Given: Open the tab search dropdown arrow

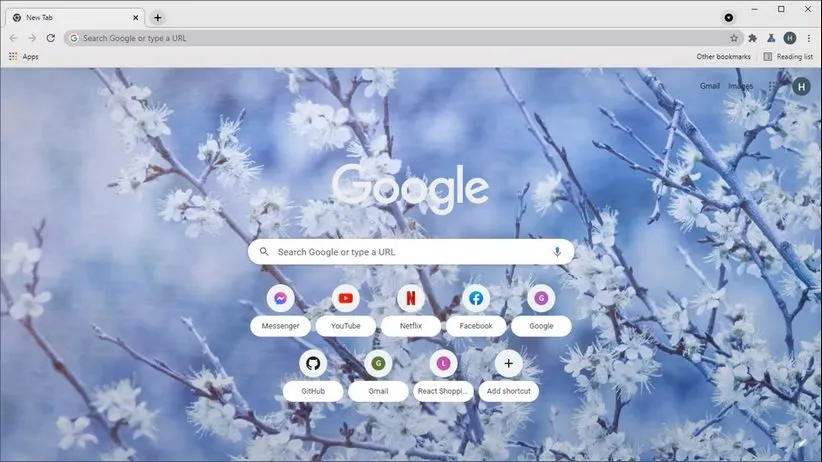Looking at the screenshot, I should coord(728,17).
